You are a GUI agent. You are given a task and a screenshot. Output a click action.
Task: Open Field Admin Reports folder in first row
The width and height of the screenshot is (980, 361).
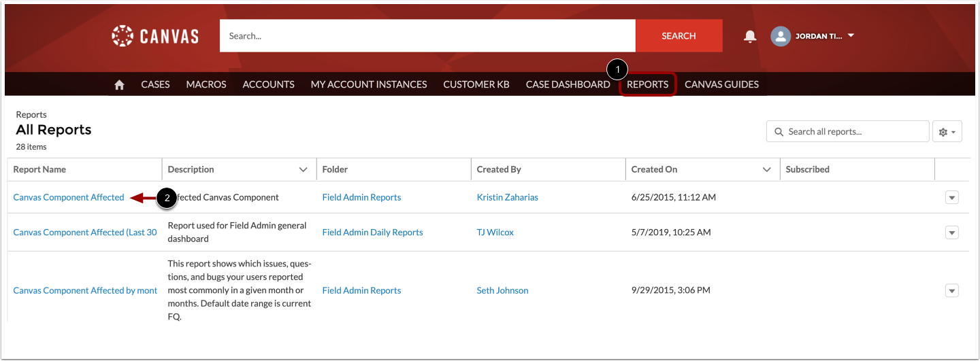click(361, 198)
